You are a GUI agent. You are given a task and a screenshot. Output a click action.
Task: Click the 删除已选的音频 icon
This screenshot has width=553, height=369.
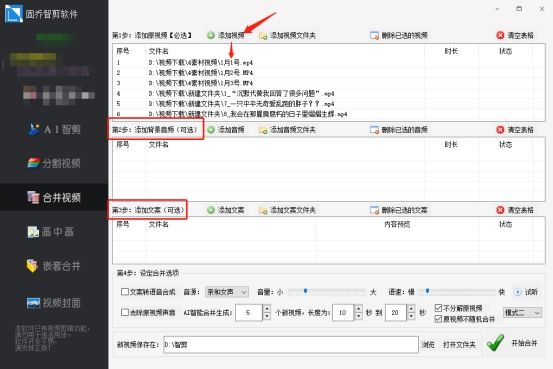click(374, 130)
